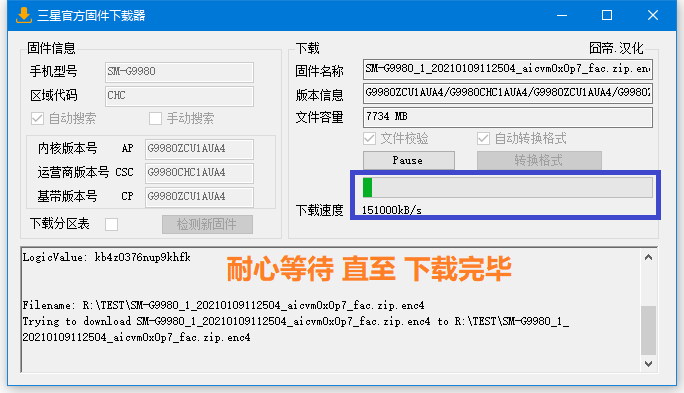
Task: Click the 固件名称 filename field
Action: (x=508, y=69)
